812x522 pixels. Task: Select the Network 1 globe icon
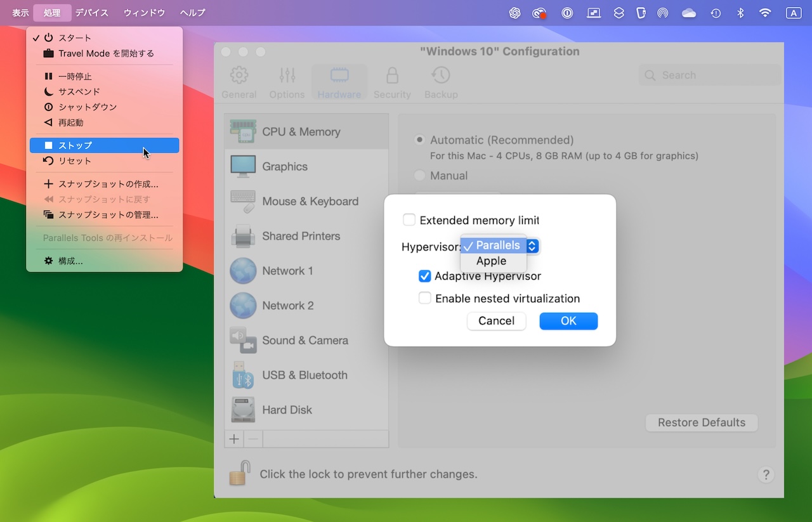(243, 271)
